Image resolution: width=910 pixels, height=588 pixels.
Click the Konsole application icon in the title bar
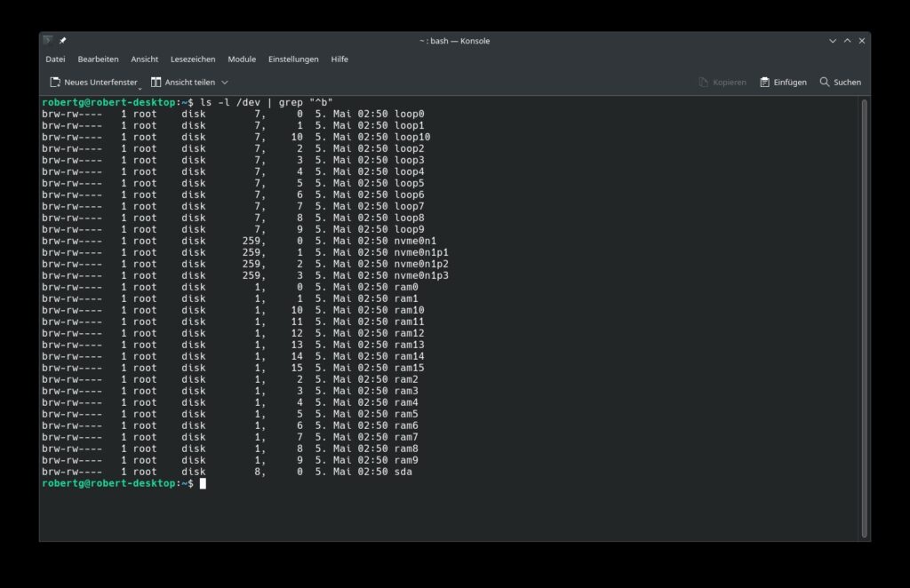coord(48,40)
